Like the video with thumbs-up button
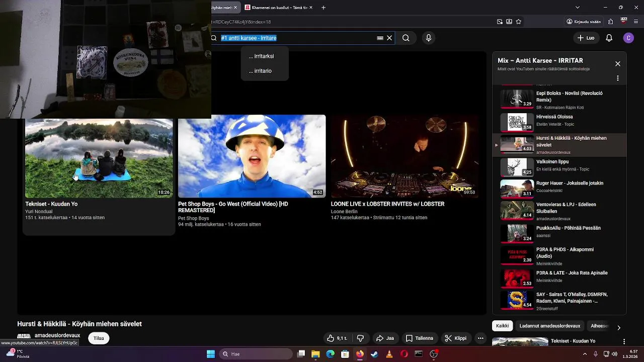The image size is (644, 362). [x=337, y=338]
